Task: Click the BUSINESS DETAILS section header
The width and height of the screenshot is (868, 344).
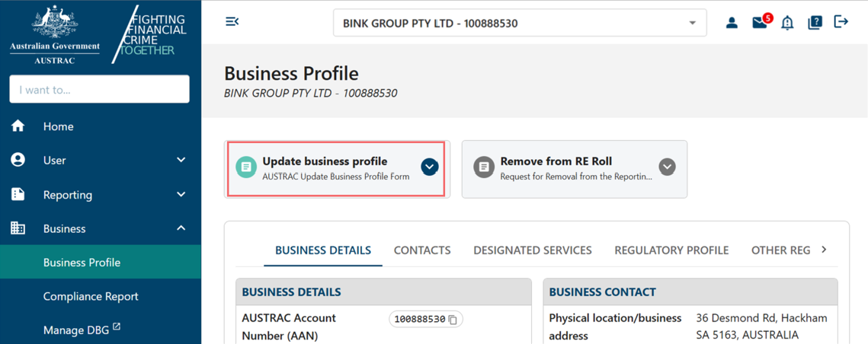Action: (x=383, y=292)
